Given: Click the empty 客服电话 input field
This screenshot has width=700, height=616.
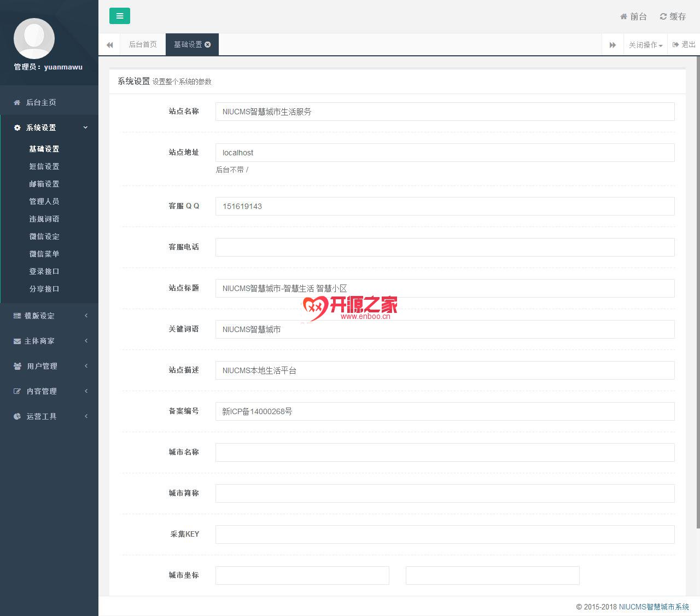Looking at the screenshot, I should pos(445,247).
